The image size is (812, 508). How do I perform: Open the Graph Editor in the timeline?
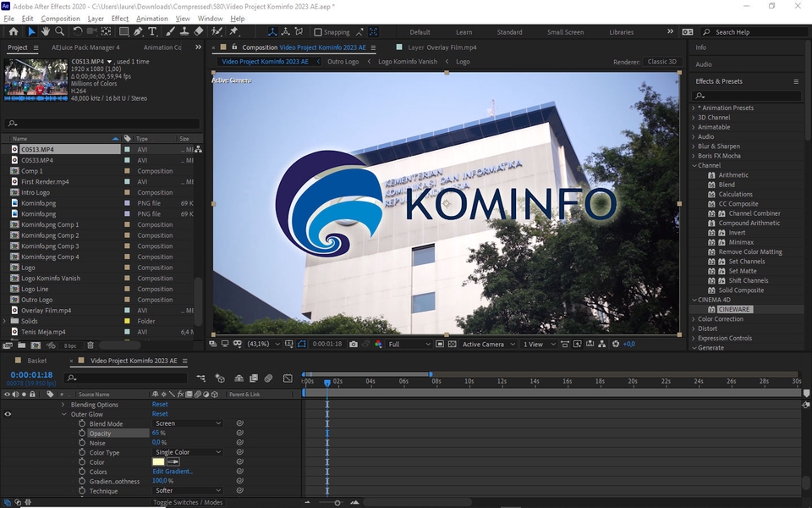click(x=287, y=378)
